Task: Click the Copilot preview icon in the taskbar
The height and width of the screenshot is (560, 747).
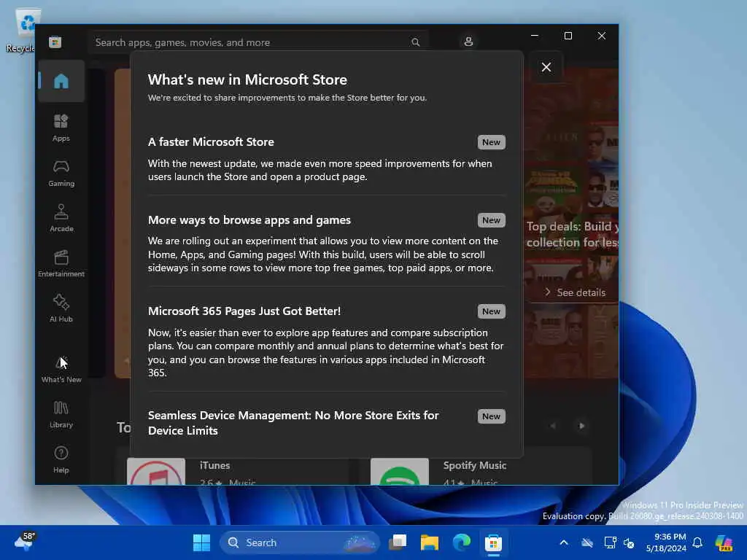Action: (x=724, y=542)
